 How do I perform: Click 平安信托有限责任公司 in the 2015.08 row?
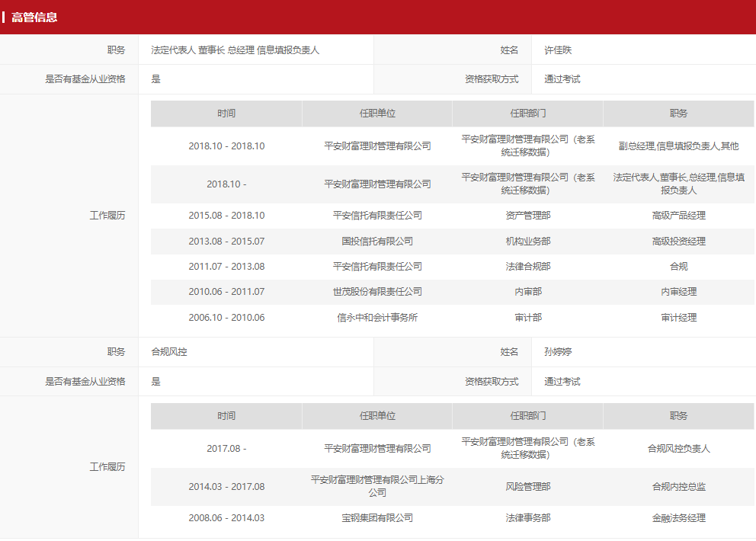377,216
